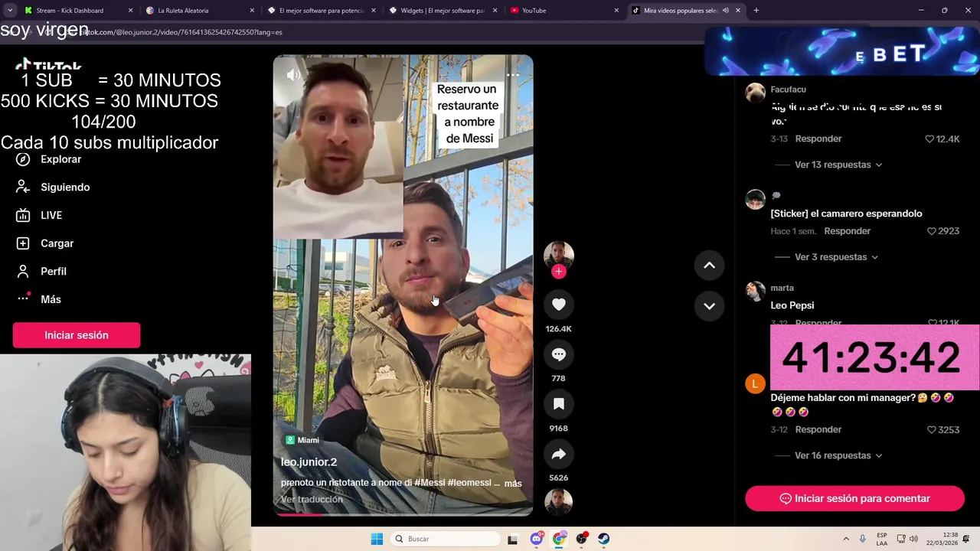Open leo.junior.2 username on video
The image size is (980, 551).
pyautogui.click(x=309, y=462)
